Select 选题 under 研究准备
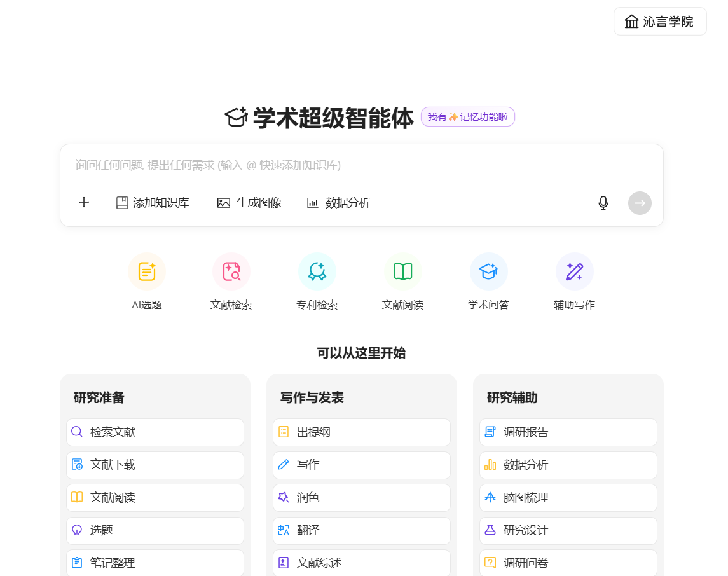 pos(155,530)
